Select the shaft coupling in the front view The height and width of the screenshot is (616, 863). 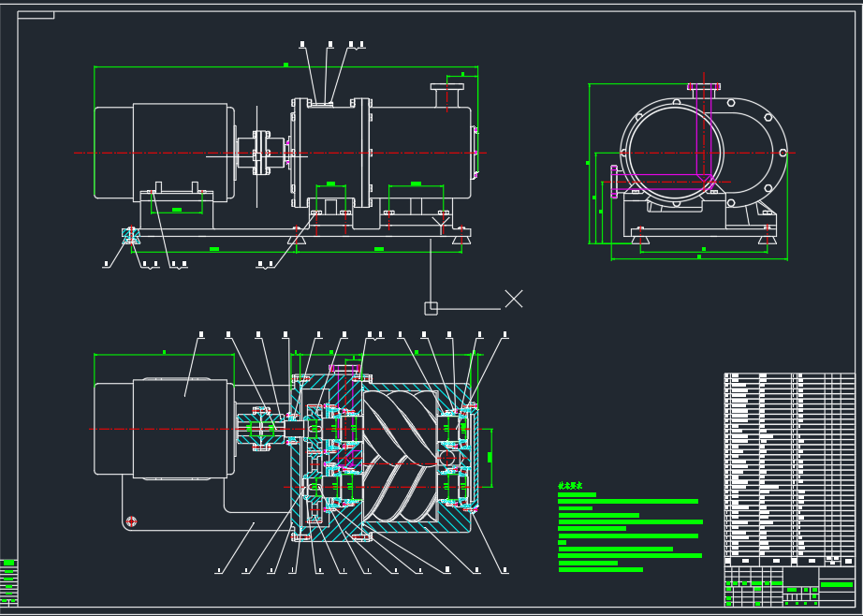(261, 153)
